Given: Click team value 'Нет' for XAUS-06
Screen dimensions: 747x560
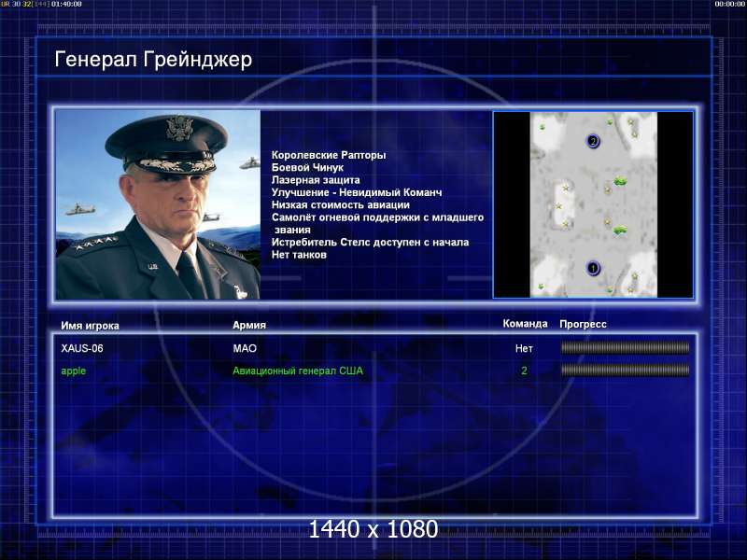Looking at the screenshot, I should 524,348.
